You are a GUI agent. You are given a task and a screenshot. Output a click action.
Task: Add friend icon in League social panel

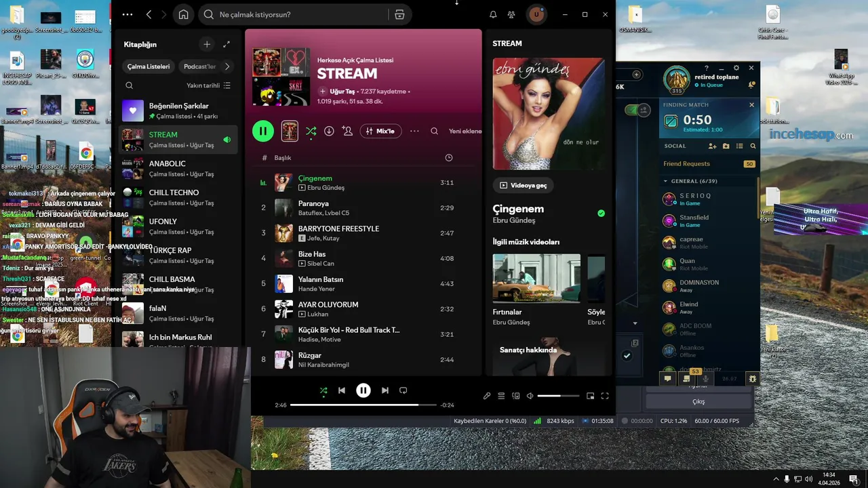[x=712, y=146]
